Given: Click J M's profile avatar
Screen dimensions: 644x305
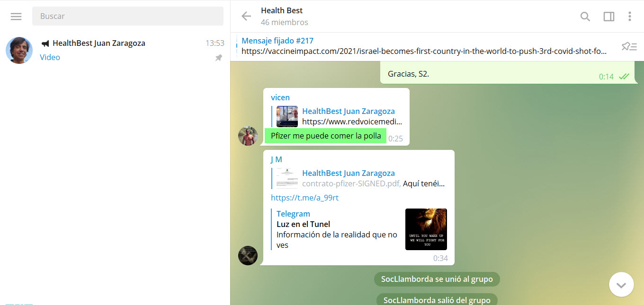Looking at the screenshot, I should click(x=248, y=255).
